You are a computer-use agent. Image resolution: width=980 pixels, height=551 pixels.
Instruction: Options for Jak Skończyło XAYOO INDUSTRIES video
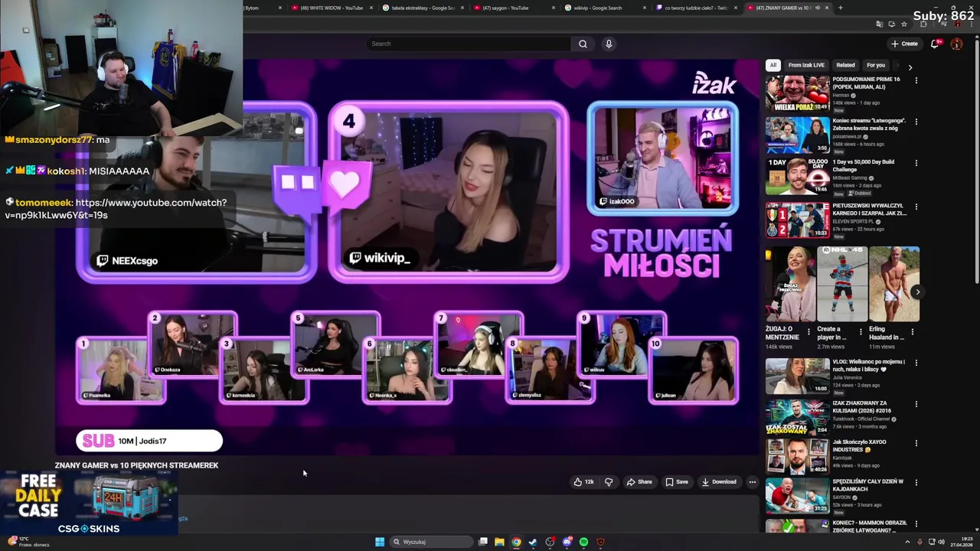(x=916, y=442)
